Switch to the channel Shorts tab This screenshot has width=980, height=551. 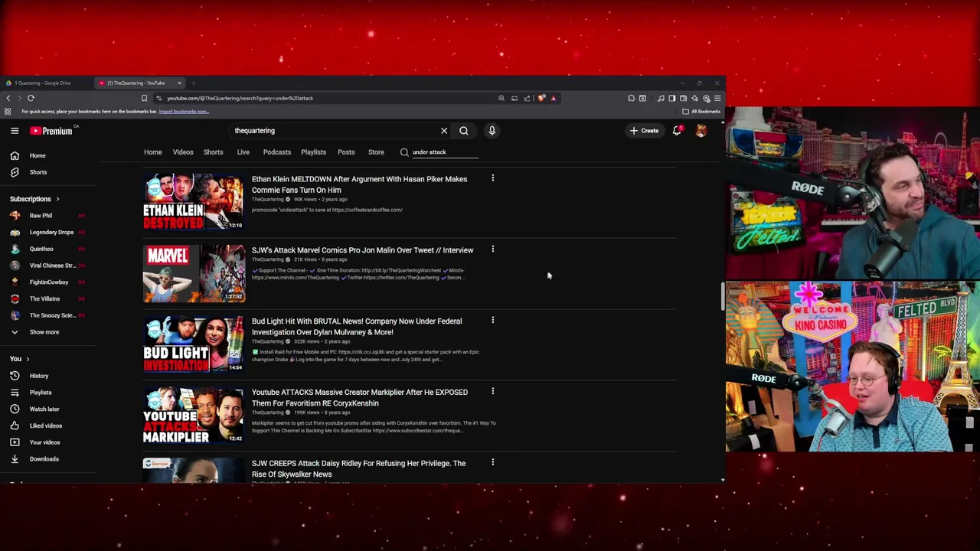[213, 152]
